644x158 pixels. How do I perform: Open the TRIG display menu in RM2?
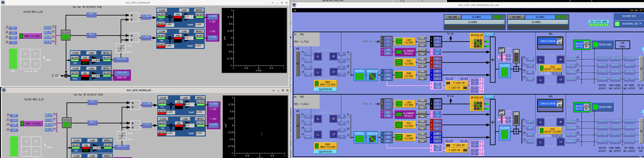pos(489,97)
